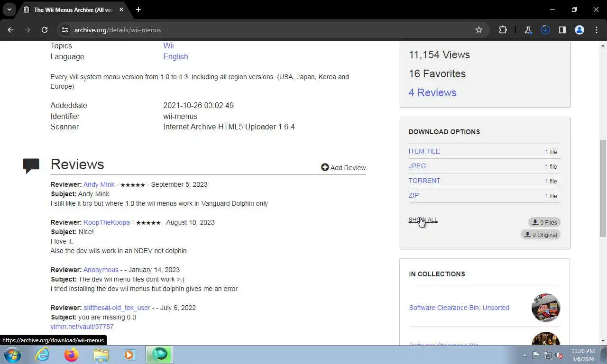Select the Addeddate value 2021-10-26 03:02:49

click(x=198, y=105)
